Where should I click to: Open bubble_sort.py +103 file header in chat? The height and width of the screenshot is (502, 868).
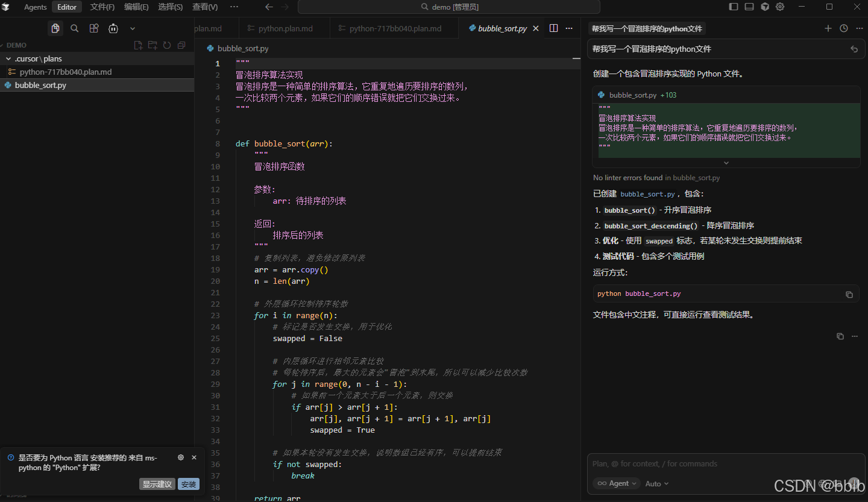(x=726, y=95)
